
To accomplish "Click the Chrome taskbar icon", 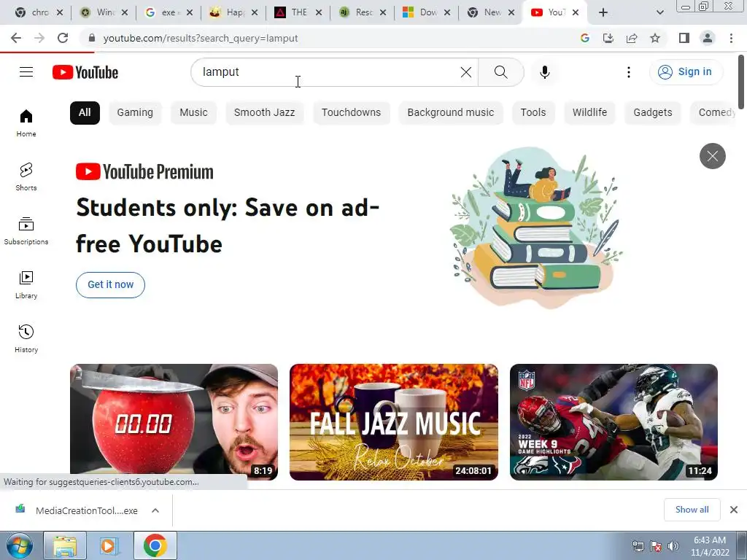I will click(155, 545).
